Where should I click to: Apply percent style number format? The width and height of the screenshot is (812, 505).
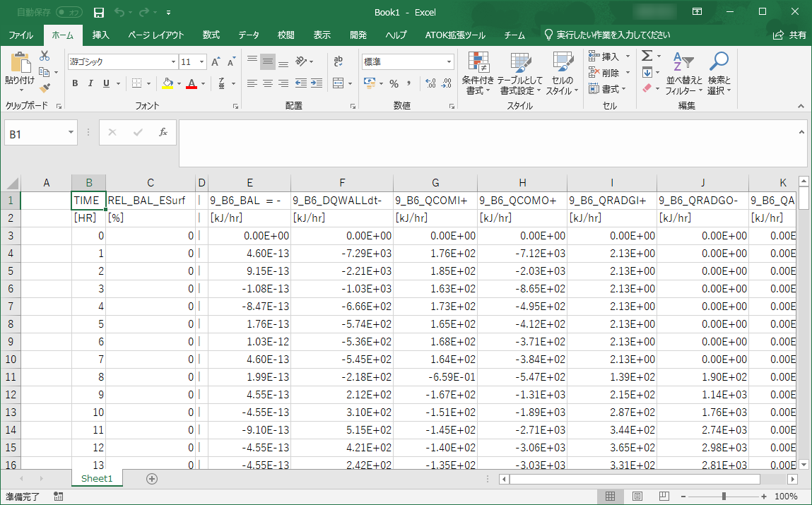pos(394,83)
